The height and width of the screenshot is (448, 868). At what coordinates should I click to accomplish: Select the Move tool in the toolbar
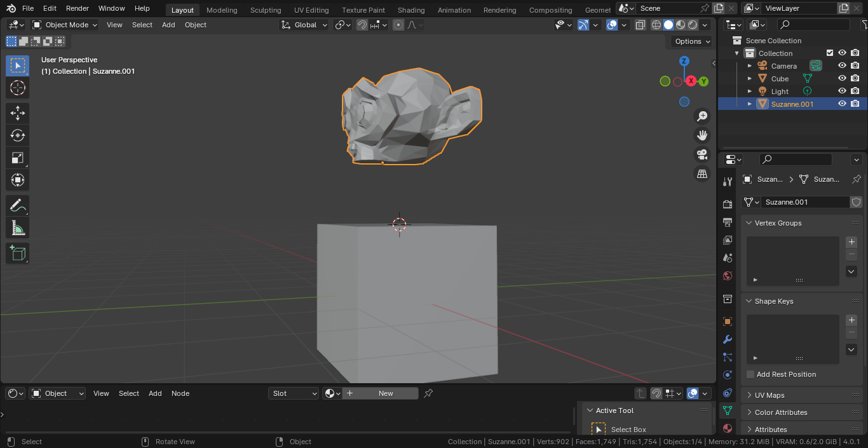pos(18,114)
